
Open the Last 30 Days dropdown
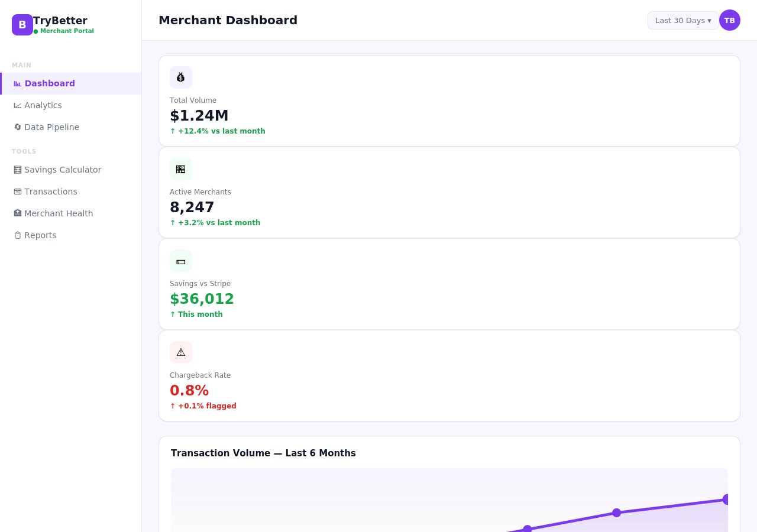(682, 21)
